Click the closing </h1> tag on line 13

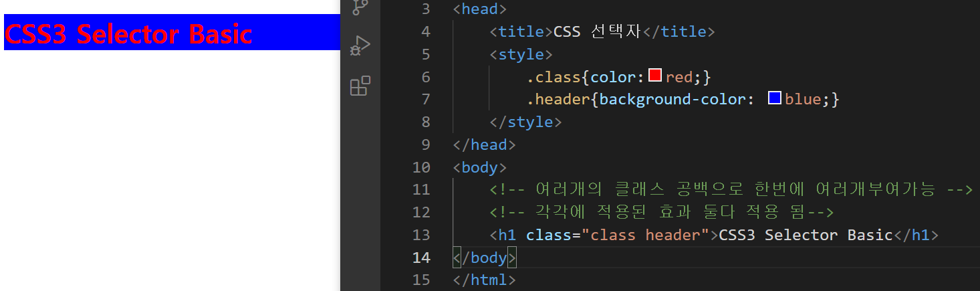916,235
